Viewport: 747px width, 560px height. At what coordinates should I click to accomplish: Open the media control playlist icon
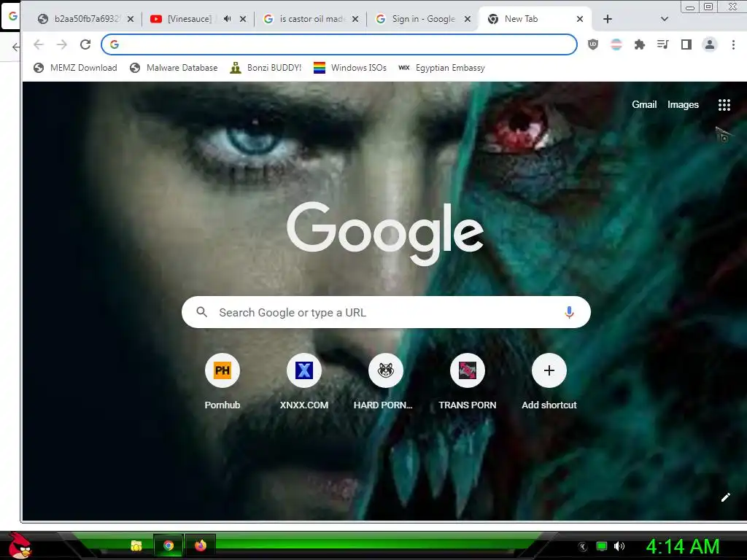click(x=662, y=44)
